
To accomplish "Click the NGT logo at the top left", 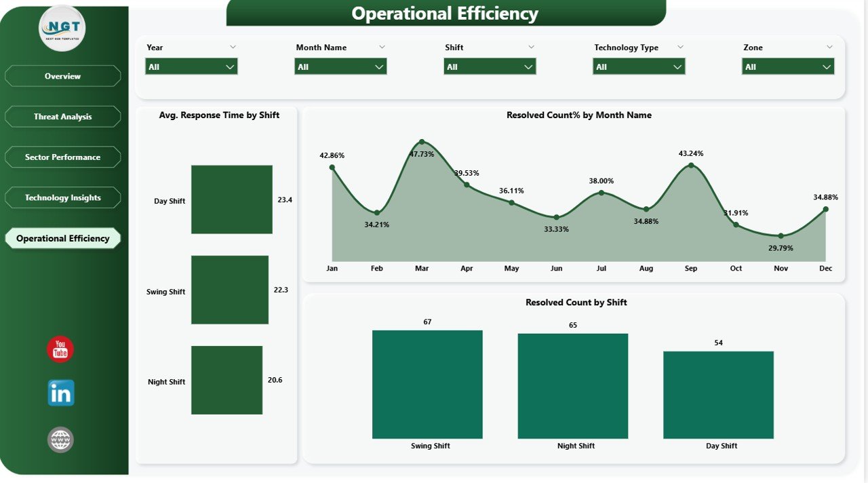I will coord(62,28).
